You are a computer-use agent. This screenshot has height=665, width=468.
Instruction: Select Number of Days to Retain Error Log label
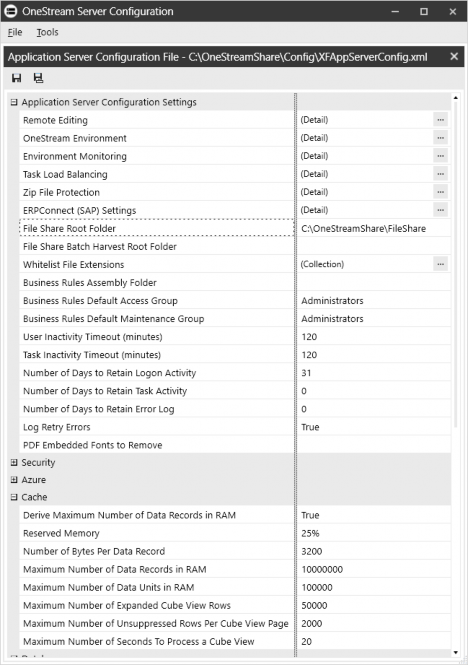click(98, 409)
